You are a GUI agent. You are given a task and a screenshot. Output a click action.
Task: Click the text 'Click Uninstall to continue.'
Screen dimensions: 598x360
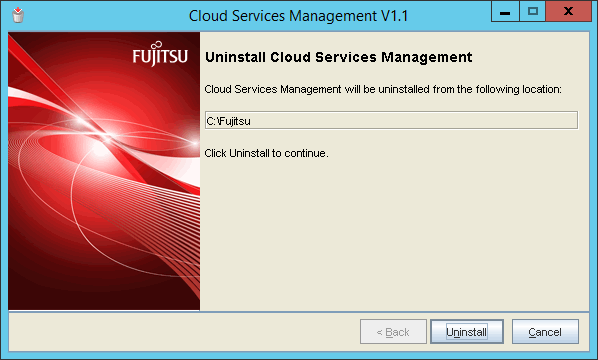(266, 153)
